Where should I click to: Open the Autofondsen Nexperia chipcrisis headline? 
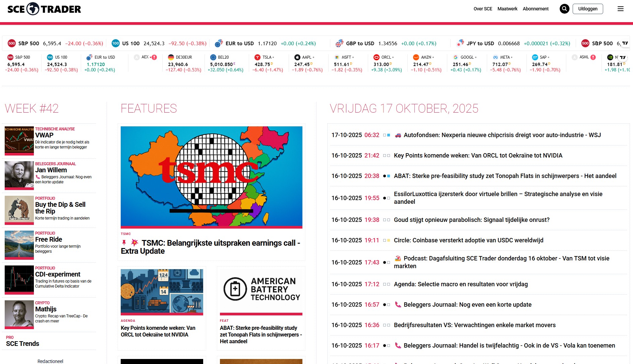(502, 135)
